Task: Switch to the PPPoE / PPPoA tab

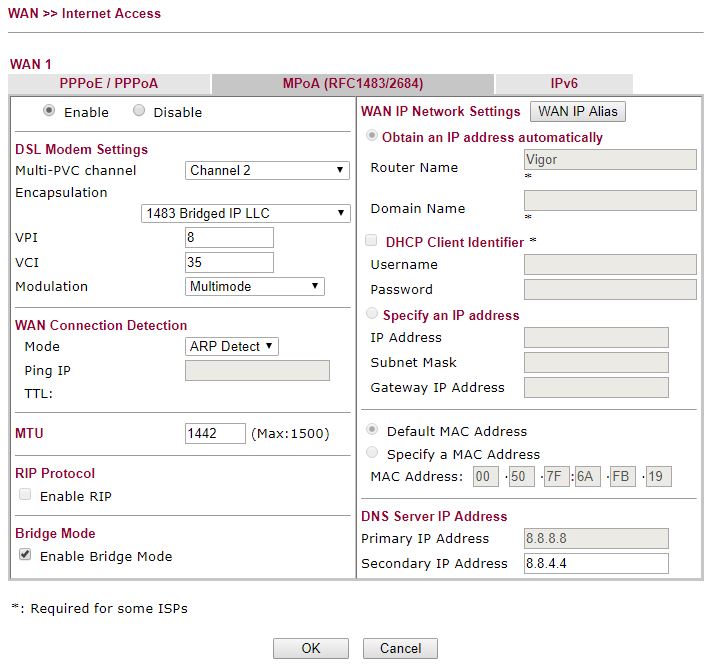Action: [x=108, y=84]
